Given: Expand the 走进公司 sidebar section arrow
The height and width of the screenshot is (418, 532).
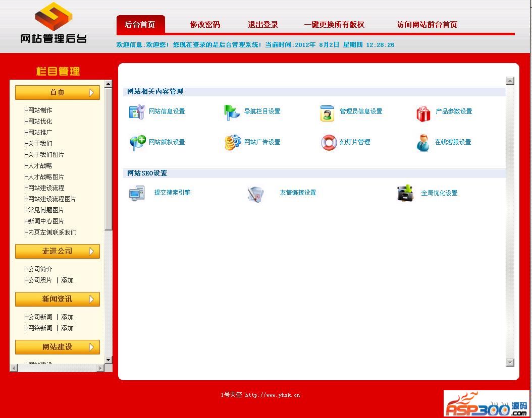Looking at the screenshot, I should click(91, 251).
